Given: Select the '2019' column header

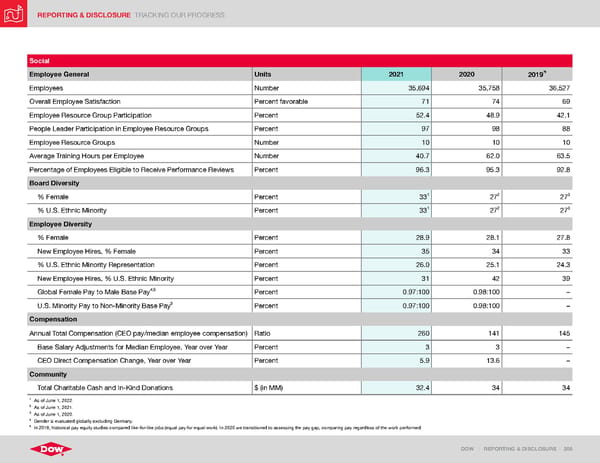Looking at the screenshot, I should [537, 74].
